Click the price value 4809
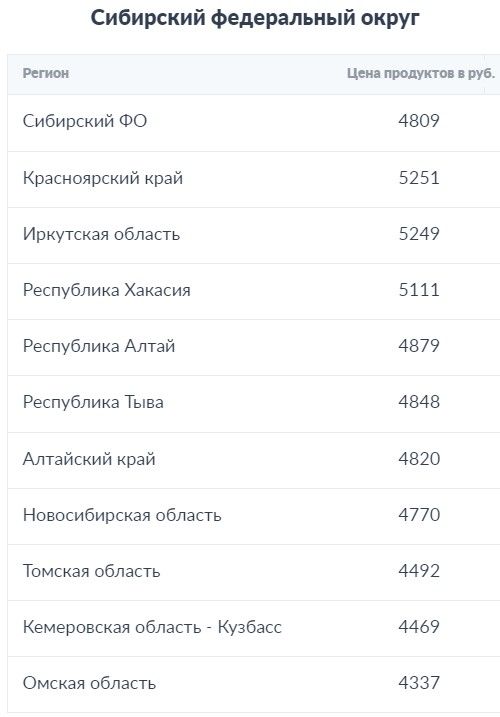Viewport: 500px width, 717px height. point(419,121)
